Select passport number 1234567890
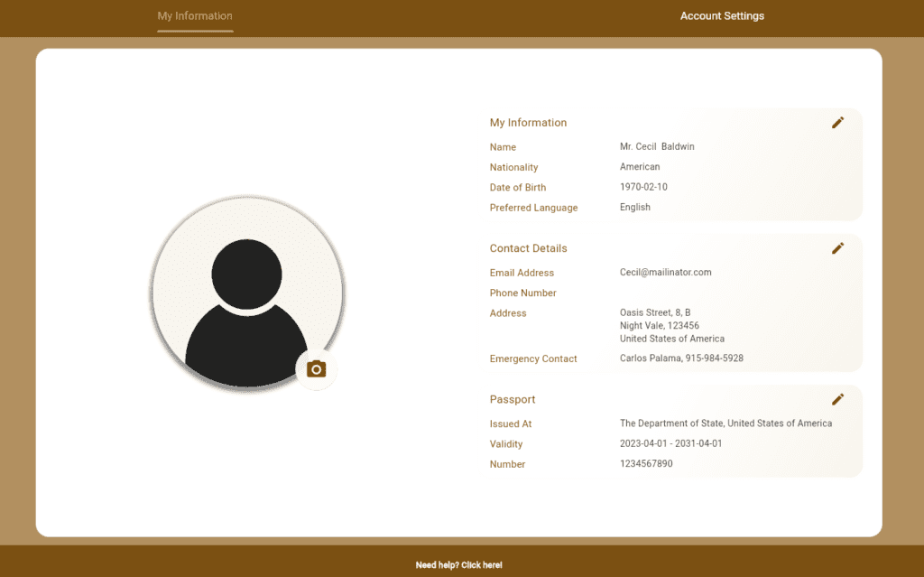This screenshot has height=577, width=924. [646, 464]
